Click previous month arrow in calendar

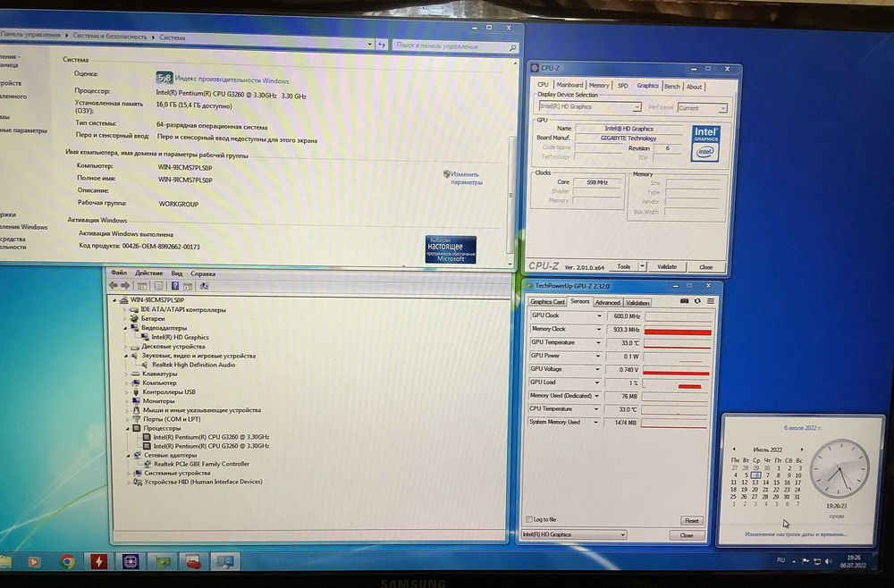click(x=734, y=449)
